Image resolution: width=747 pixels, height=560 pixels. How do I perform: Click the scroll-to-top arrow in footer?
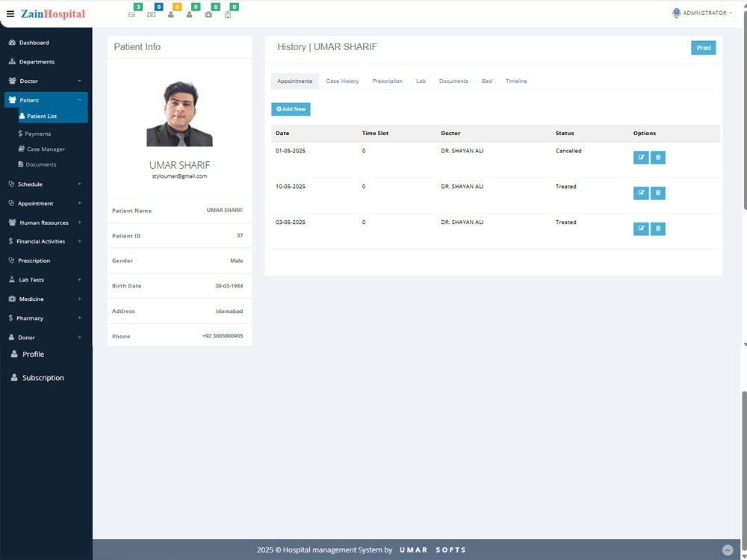click(728, 550)
